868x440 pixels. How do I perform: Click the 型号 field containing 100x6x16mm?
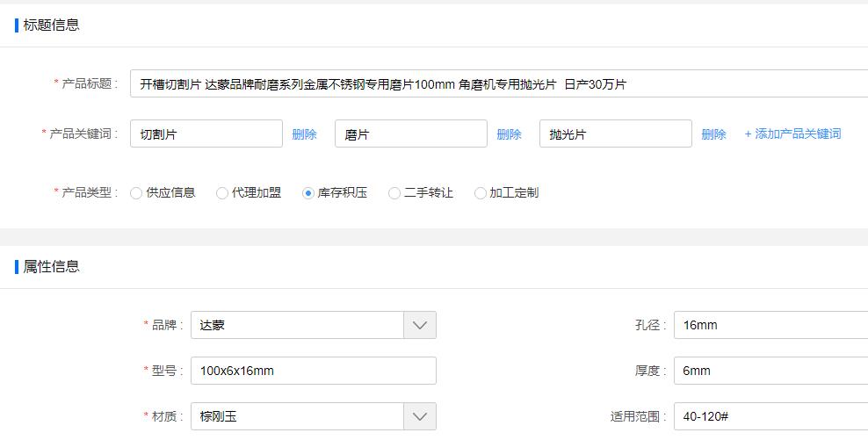313,371
